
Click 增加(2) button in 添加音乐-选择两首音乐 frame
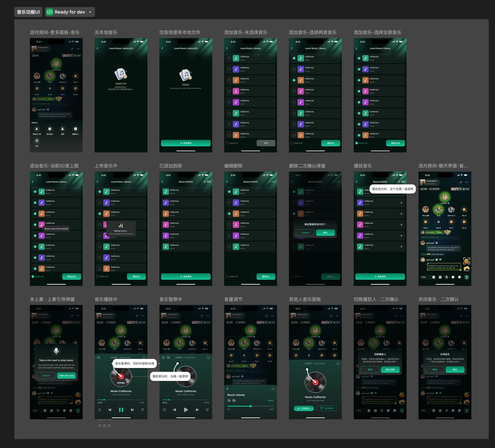331,143
